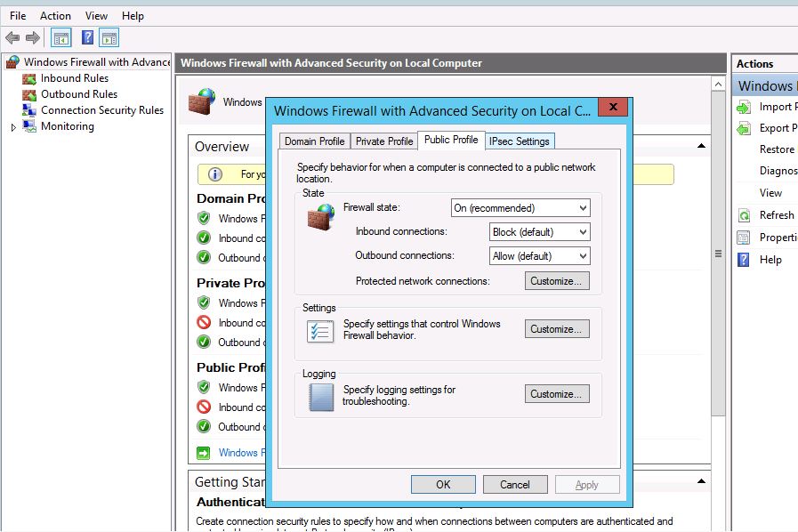Customize logging settings
The height and width of the screenshot is (532, 798).
pyautogui.click(x=557, y=394)
